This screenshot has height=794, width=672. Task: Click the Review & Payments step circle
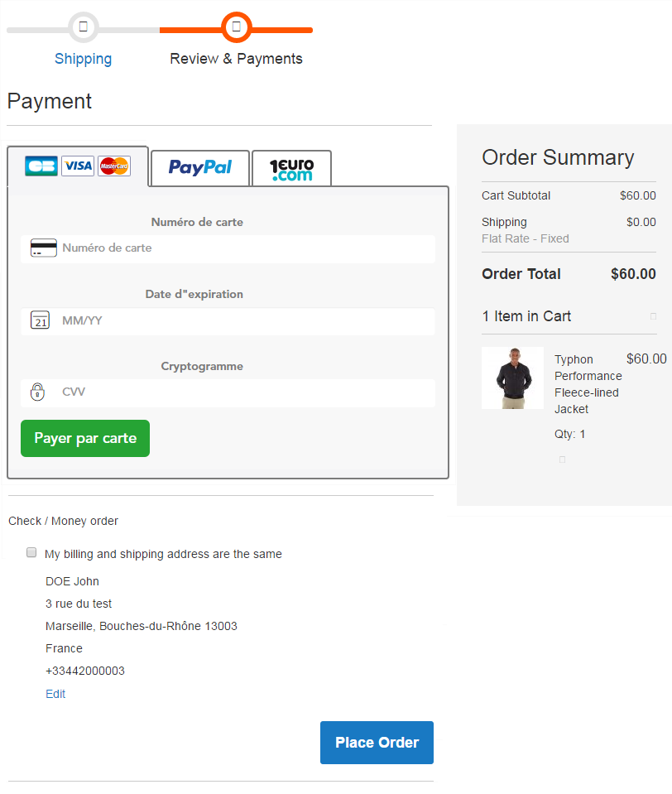tap(236, 27)
